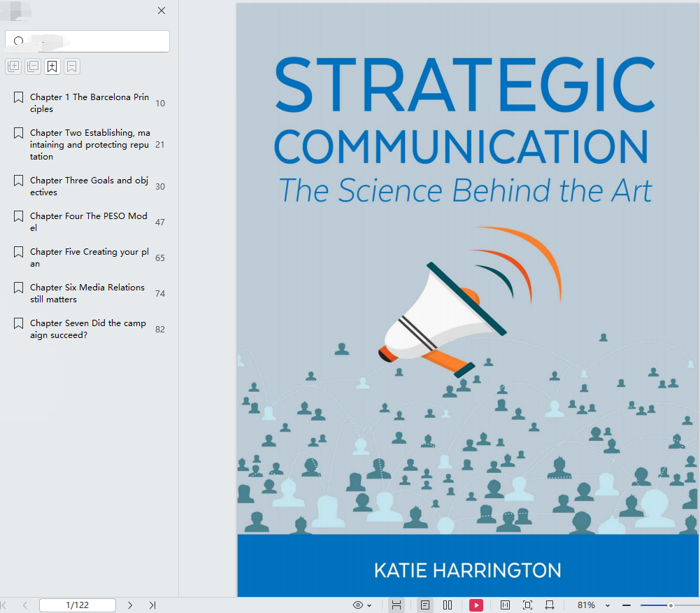Screen dimensions: 700x613
Task: Click the bookmark icon beside Chapter 1
Action: 18,97
